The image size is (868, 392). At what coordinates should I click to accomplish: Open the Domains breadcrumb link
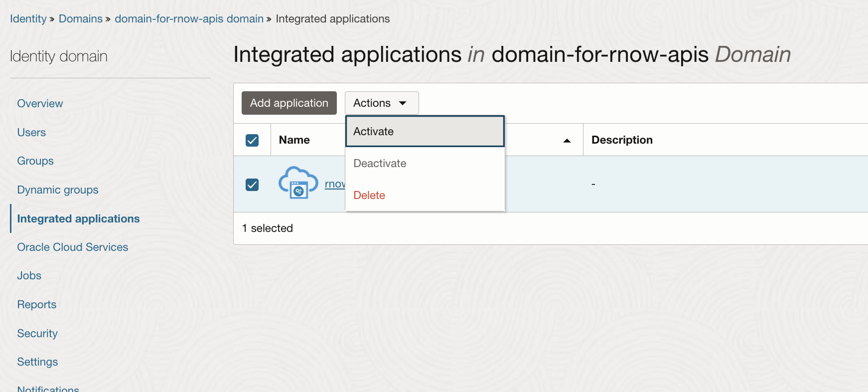(x=81, y=19)
